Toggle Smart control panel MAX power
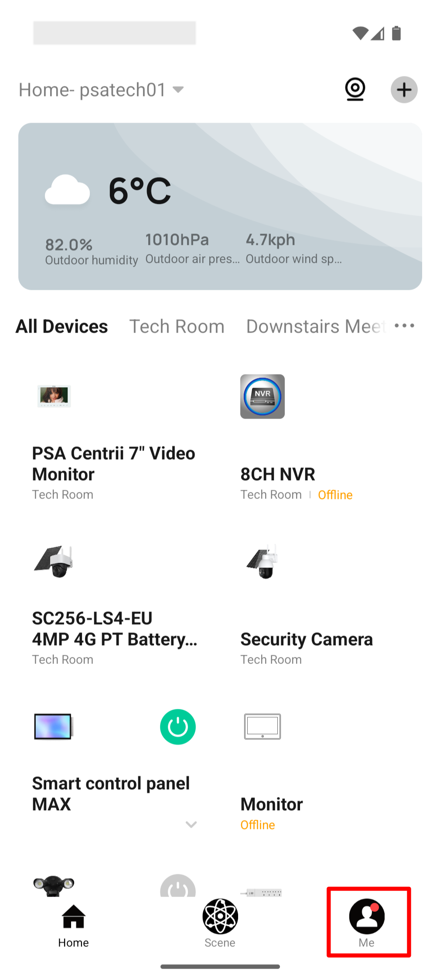Image resolution: width=440 pixels, height=980 pixels. (x=177, y=727)
